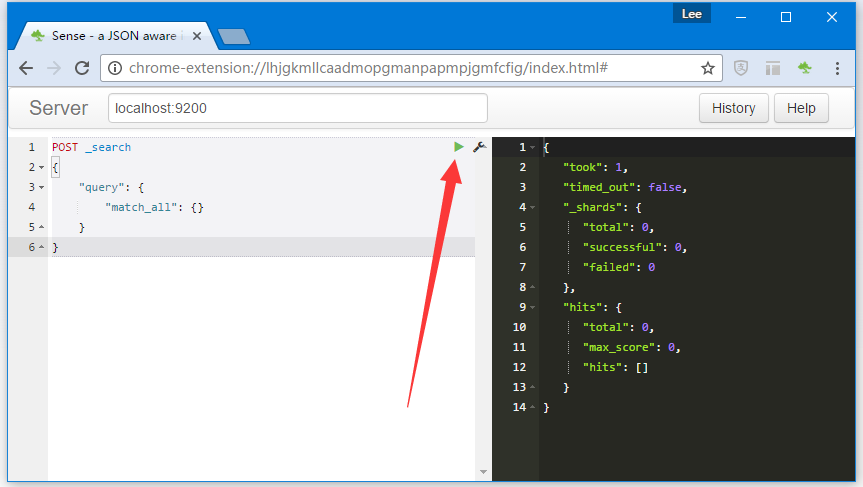Collapse the "query" block on editor line 3
The image size is (863, 487).
click(42, 187)
